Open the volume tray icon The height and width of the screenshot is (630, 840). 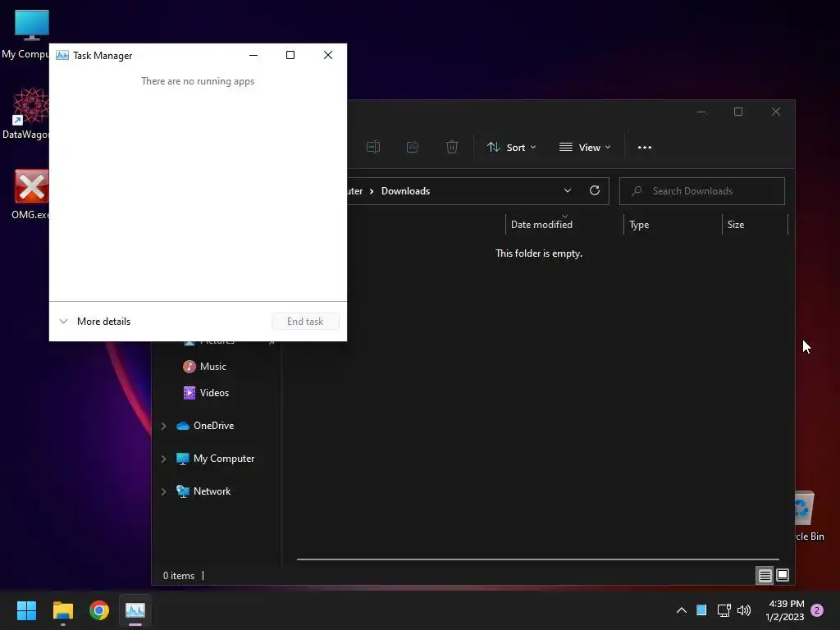744,610
